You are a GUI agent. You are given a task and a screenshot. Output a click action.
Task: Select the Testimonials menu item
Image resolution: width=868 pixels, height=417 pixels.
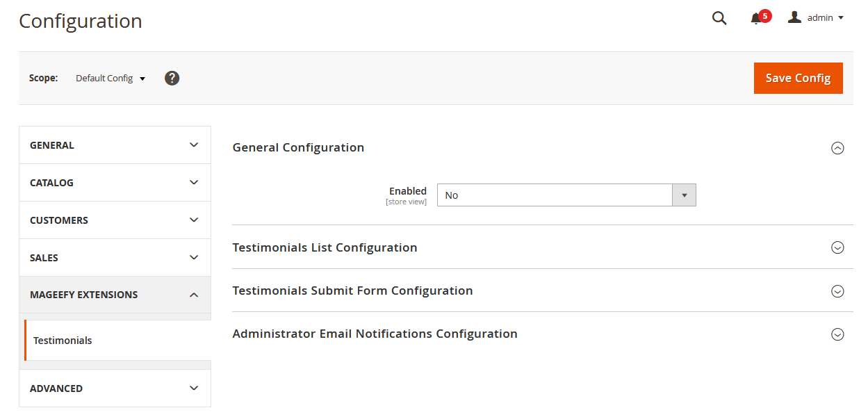click(x=63, y=341)
